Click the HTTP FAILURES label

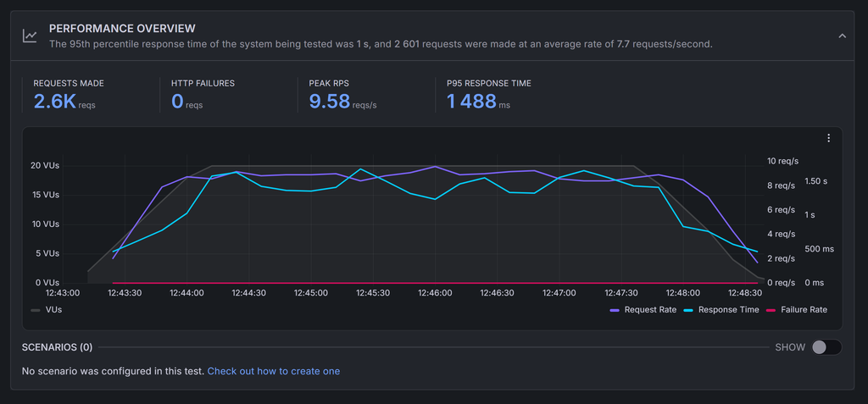(203, 84)
